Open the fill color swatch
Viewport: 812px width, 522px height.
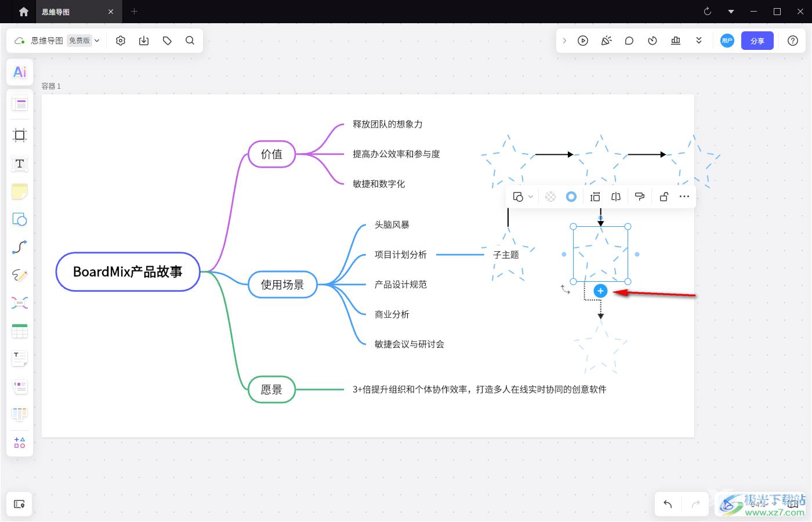[x=550, y=197]
